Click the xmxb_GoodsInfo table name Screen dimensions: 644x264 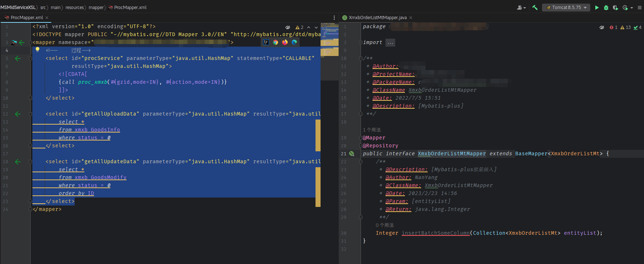tap(97, 130)
